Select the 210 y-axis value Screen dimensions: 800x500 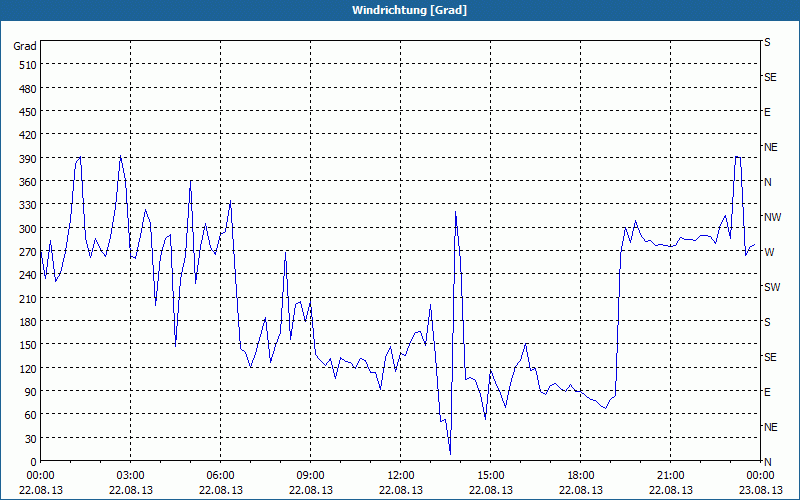click(x=27, y=299)
